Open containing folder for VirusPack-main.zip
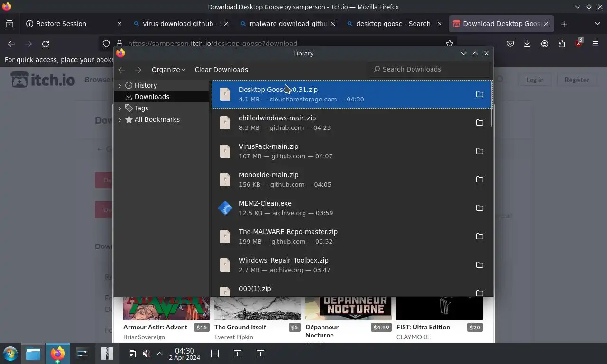This screenshot has height=364, width=607. [479, 151]
